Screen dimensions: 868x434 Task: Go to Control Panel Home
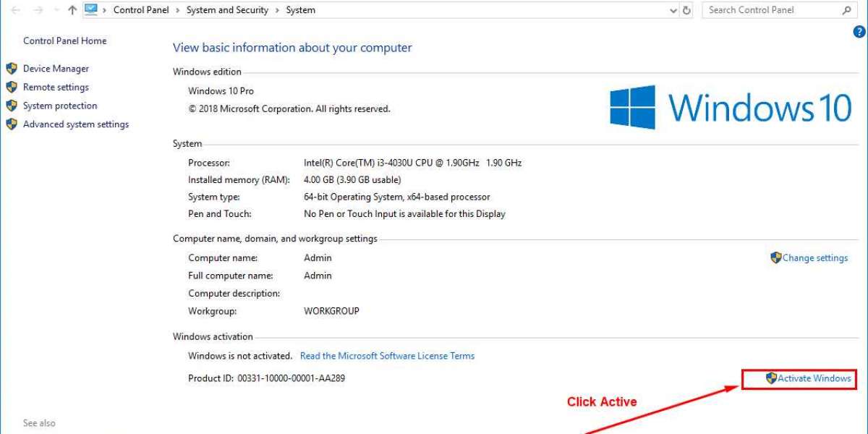64,41
